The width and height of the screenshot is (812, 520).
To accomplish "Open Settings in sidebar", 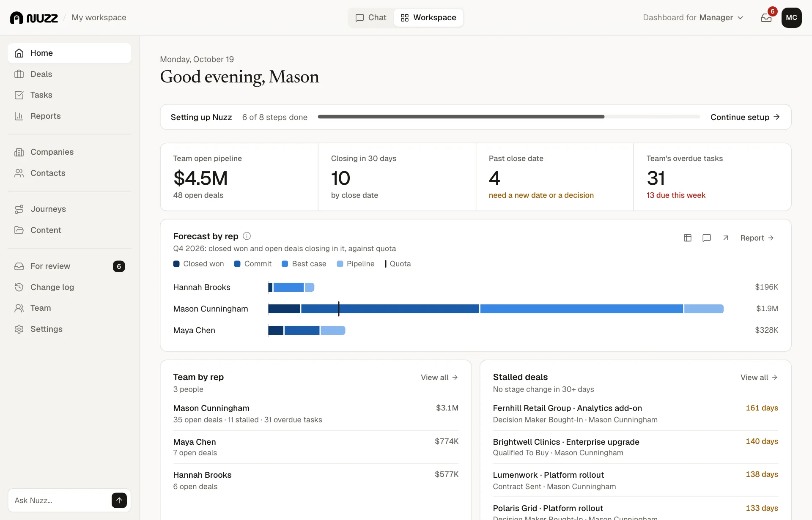I will 69,329.
